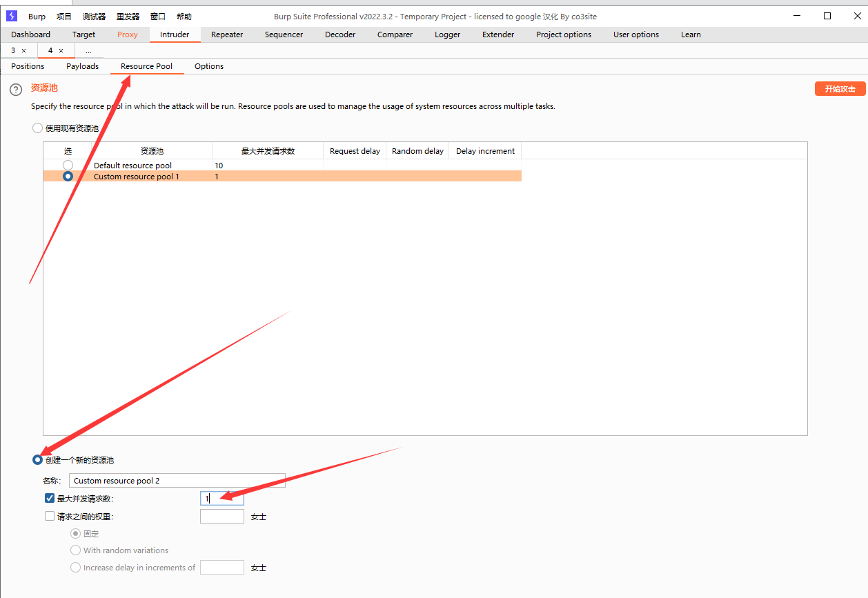
Task: Select the Custom resource pool 1 radio button
Action: point(68,176)
